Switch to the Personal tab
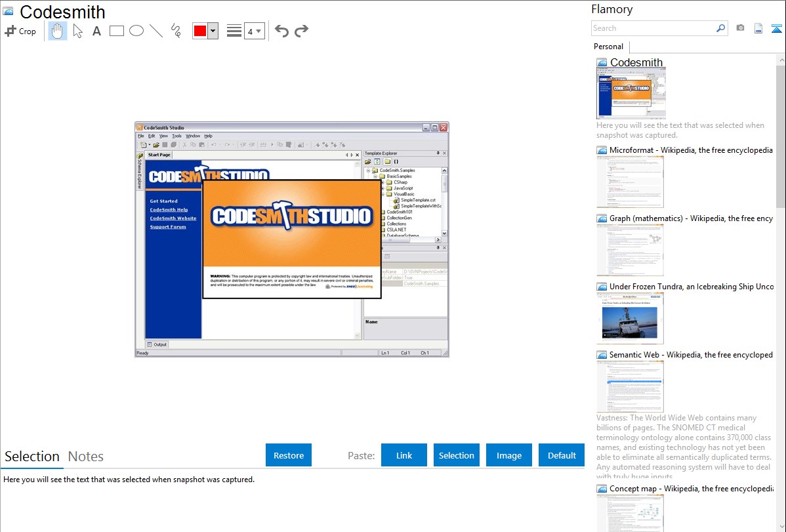The width and height of the screenshot is (786, 532). click(608, 47)
